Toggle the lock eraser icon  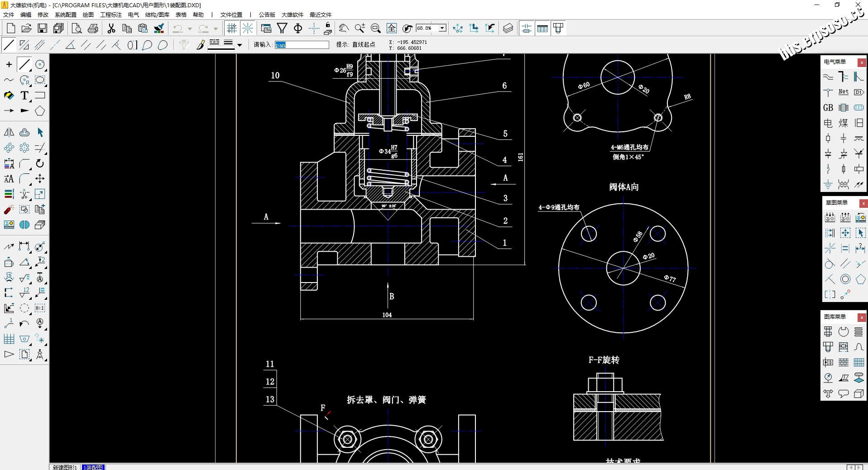328,29
